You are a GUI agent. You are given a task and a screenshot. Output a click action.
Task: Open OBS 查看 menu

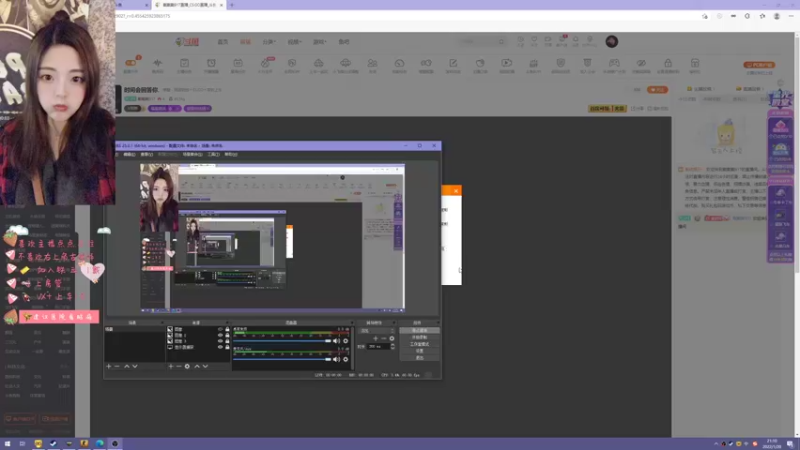click(146, 154)
